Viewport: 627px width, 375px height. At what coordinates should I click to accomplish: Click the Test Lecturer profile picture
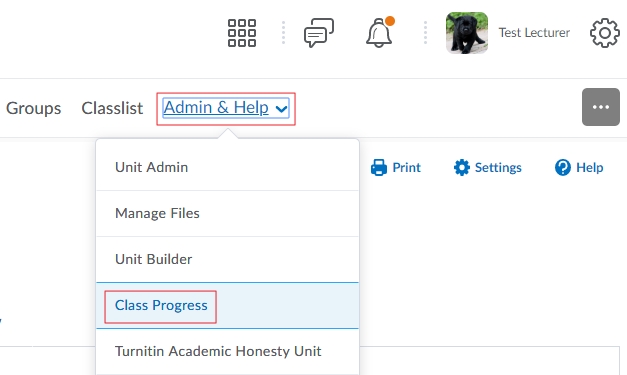coord(467,33)
